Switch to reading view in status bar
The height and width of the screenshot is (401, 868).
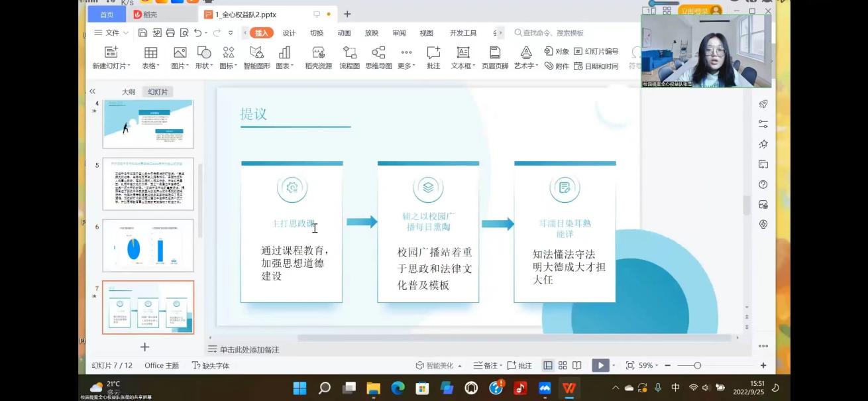577,365
